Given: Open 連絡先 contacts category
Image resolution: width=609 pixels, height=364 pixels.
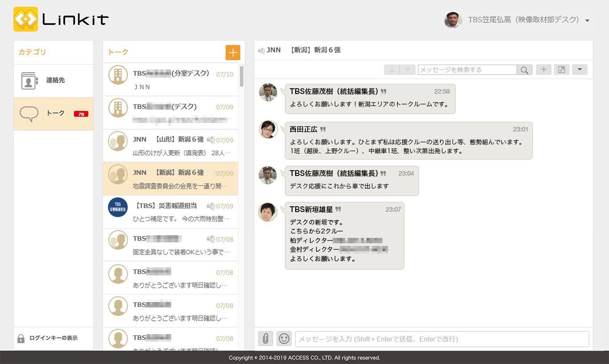Looking at the screenshot, I should (53, 81).
